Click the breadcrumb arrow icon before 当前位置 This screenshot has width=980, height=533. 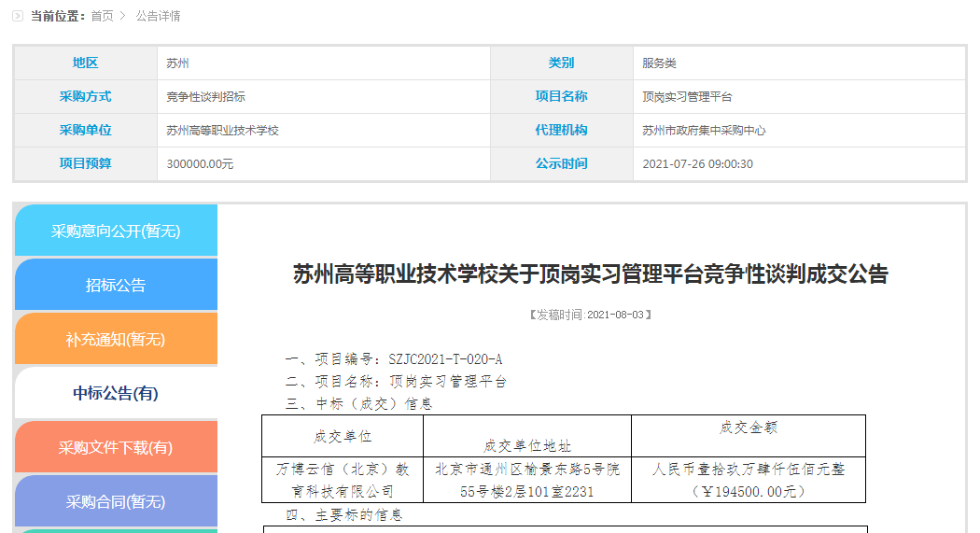click(x=18, y=16)
